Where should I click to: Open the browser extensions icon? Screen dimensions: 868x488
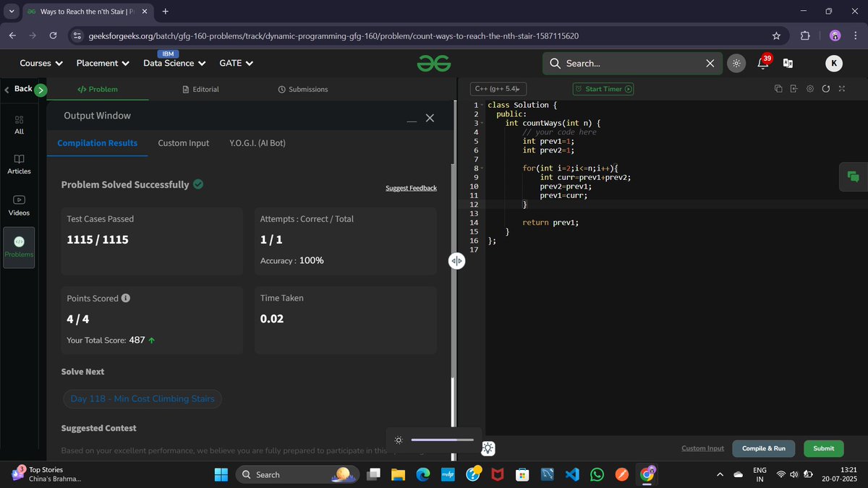[x=804, y=35]
